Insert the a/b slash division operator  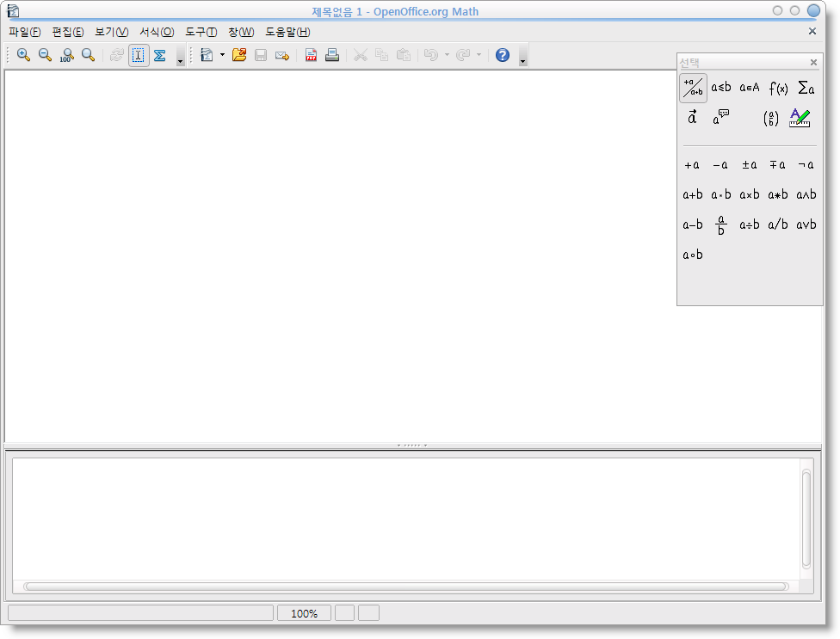pos(778,224)
